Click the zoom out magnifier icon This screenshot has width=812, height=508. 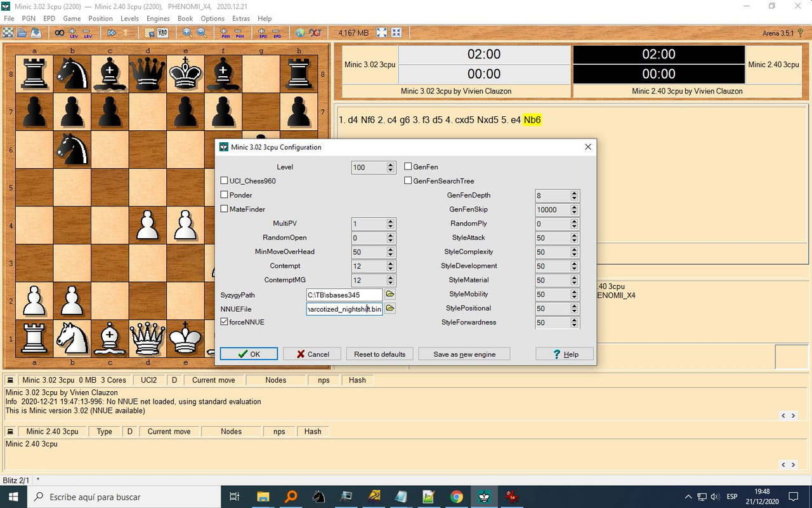(202, 32)
